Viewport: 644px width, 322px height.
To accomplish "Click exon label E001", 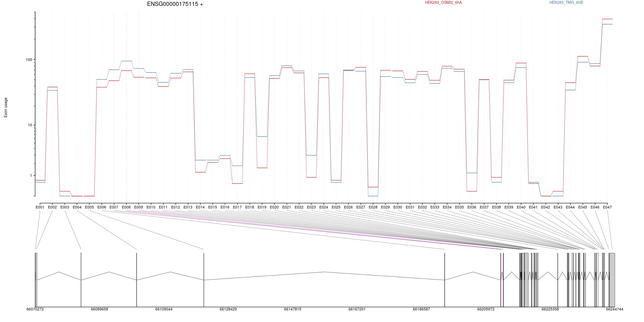I will click(40, 207).
